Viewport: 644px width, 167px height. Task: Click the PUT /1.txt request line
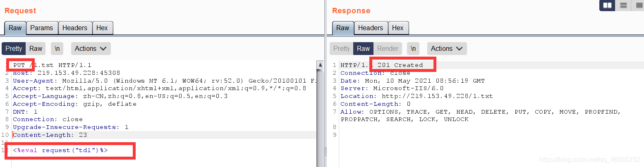point(52,65)
